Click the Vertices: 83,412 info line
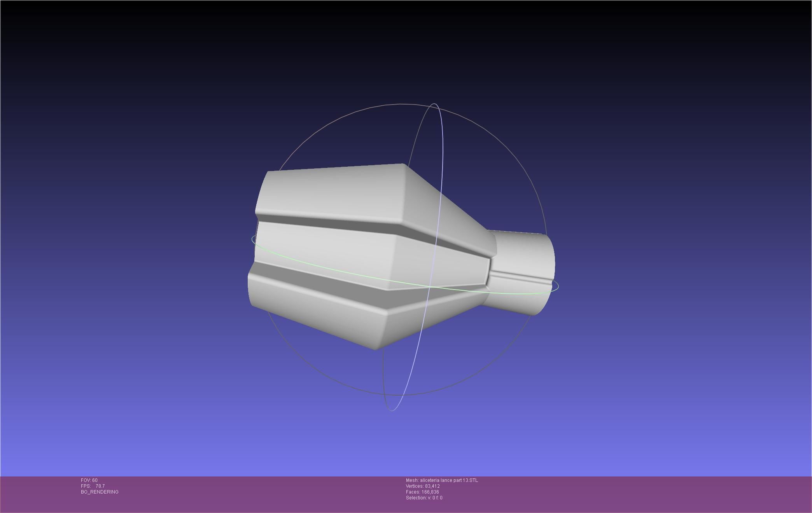Screen dimensions: 812x513 (x=423, y=486)
